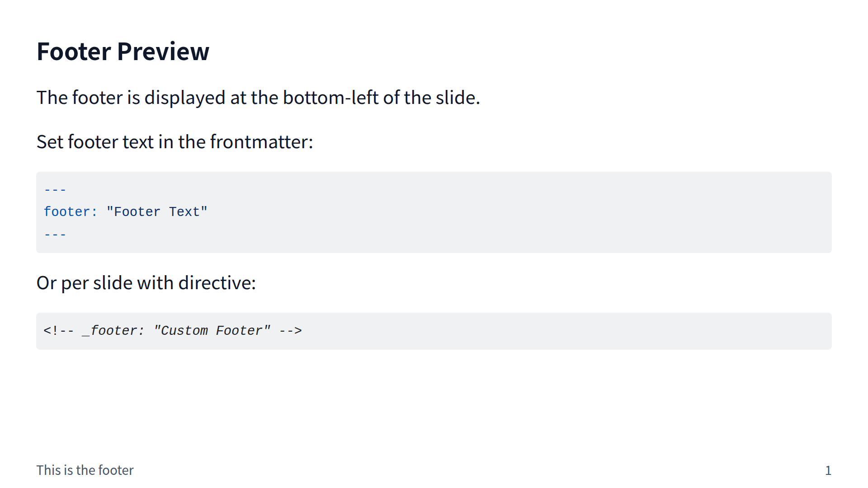Click the sentence about footer display position
The image size is (868, 488).
click(258, 98)
